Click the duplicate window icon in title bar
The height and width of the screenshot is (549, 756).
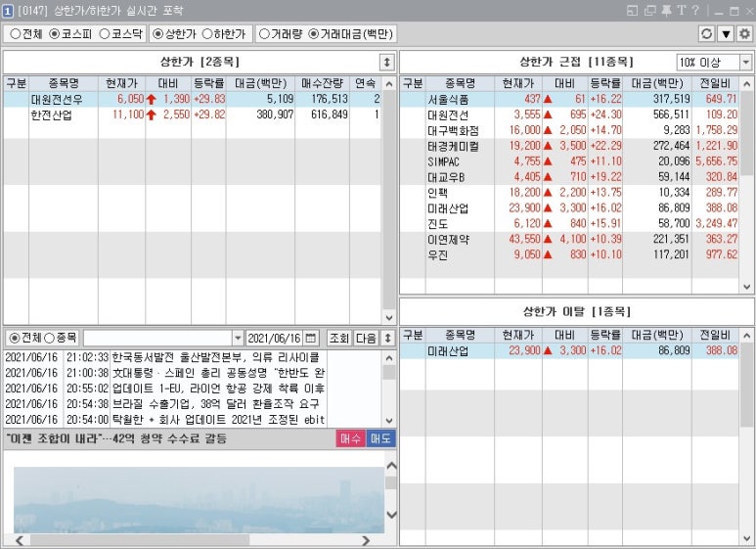[x=650, y=10]
